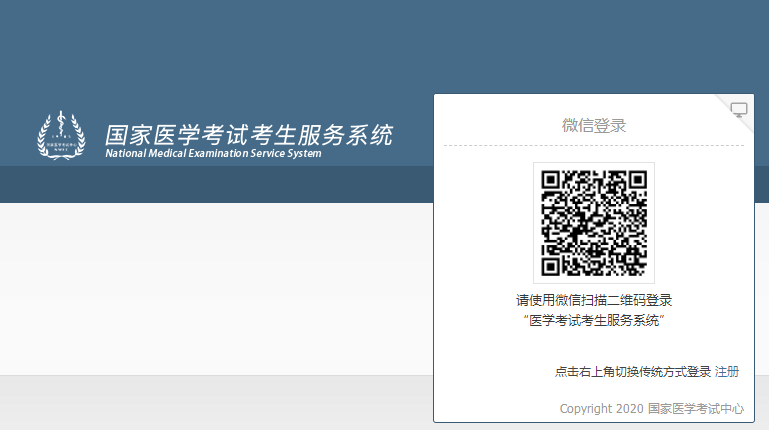Click the medical exam center emblem logo

click(x=61, y=136)
